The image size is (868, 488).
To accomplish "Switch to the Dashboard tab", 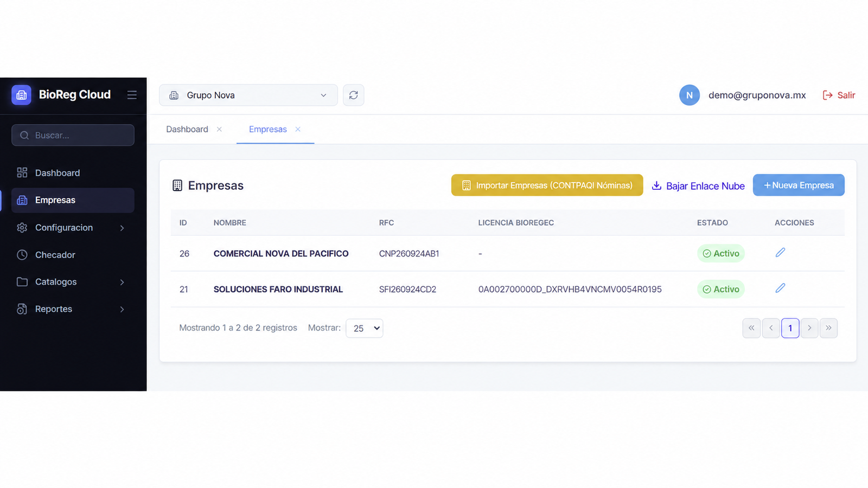I will pyautogui.click(x=187, y=129).
